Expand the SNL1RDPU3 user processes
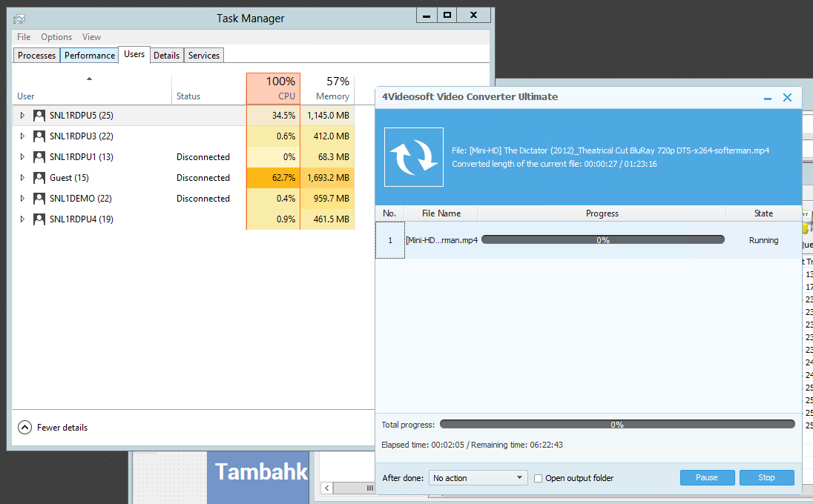Screen dimensions: 813x504 click(22, 136)
